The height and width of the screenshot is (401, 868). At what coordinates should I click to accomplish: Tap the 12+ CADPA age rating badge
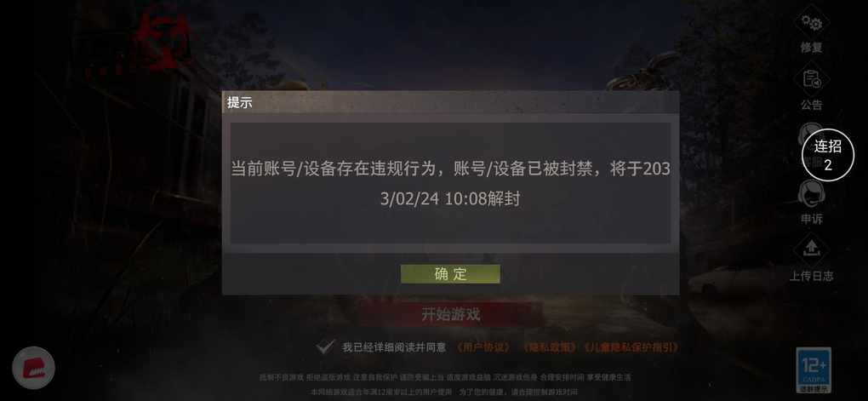(x=814, y=370)
